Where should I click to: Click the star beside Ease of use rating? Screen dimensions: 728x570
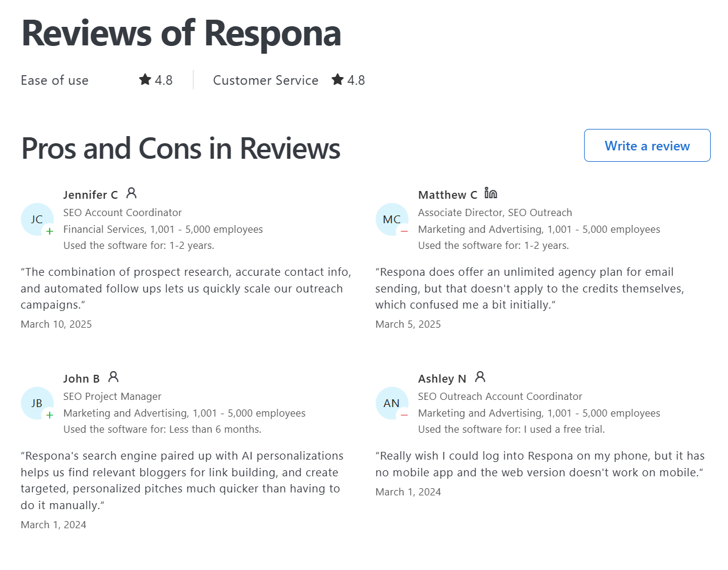145,79
